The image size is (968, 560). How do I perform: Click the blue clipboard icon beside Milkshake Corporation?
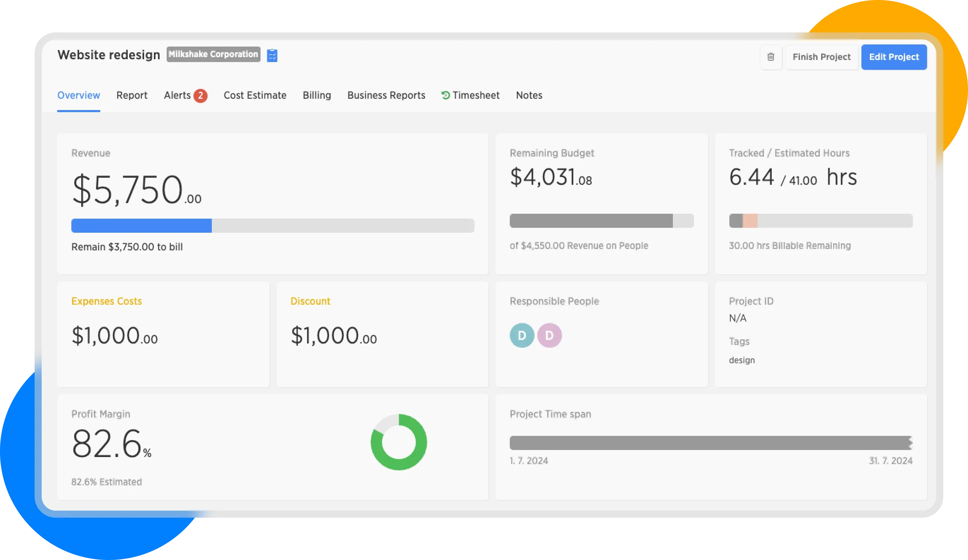272,56
